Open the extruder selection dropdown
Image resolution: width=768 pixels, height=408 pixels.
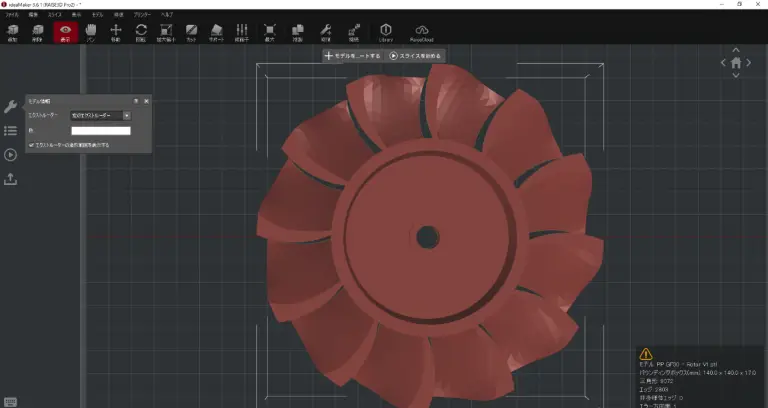[x=100, y=116]
